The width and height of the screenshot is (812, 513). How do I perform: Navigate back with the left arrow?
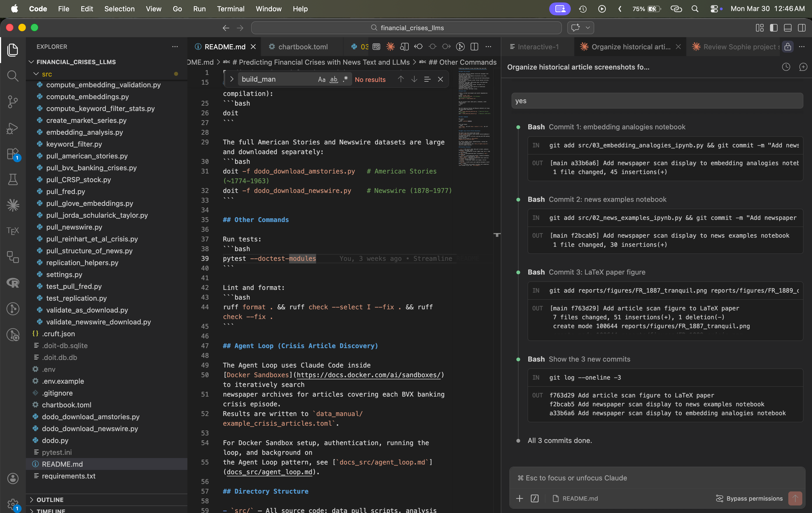[x=226, y=28]
